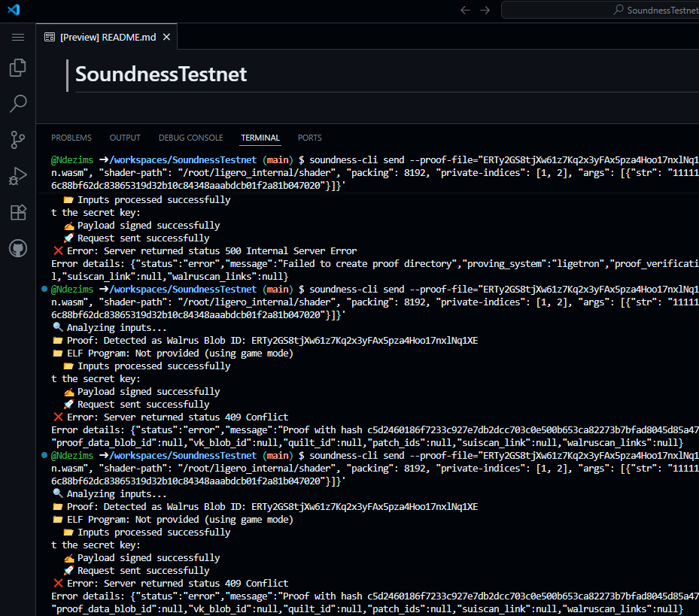
Task: Click the first '409 Conflict' error line
Action: tap(171, 417)
